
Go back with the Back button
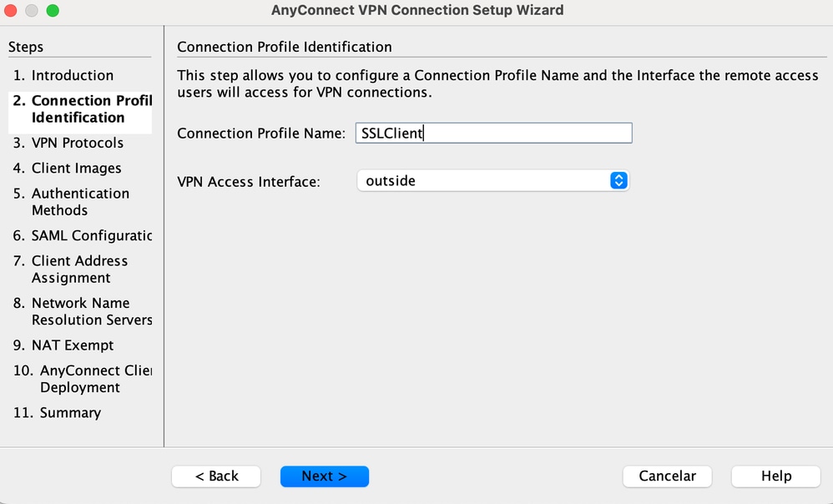click(x=216, y=476)
